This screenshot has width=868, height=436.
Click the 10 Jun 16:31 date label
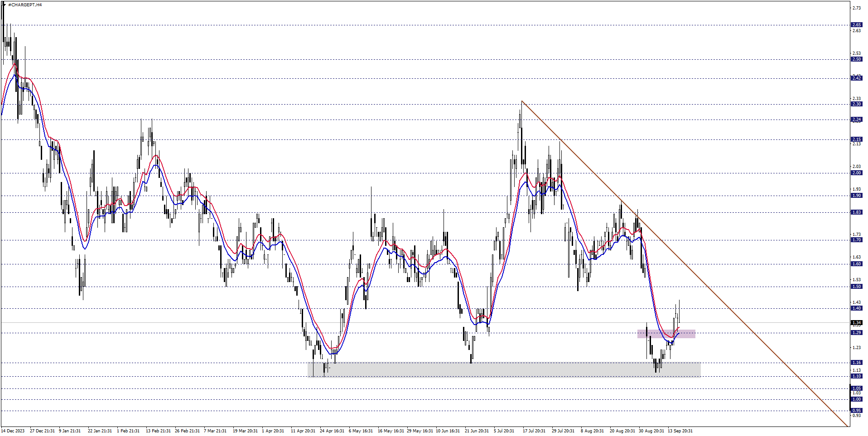coord(448,431)
